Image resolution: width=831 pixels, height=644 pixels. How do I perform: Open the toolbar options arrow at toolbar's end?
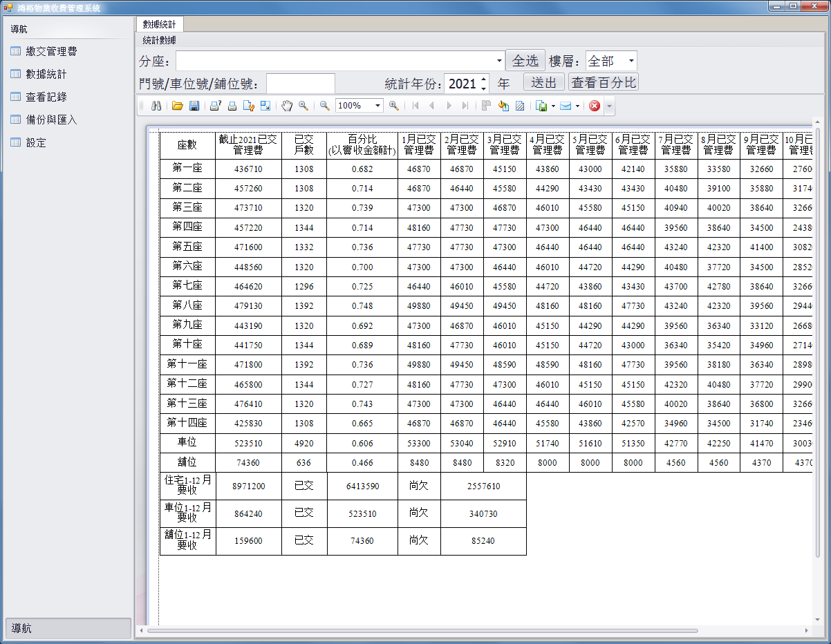609,106
